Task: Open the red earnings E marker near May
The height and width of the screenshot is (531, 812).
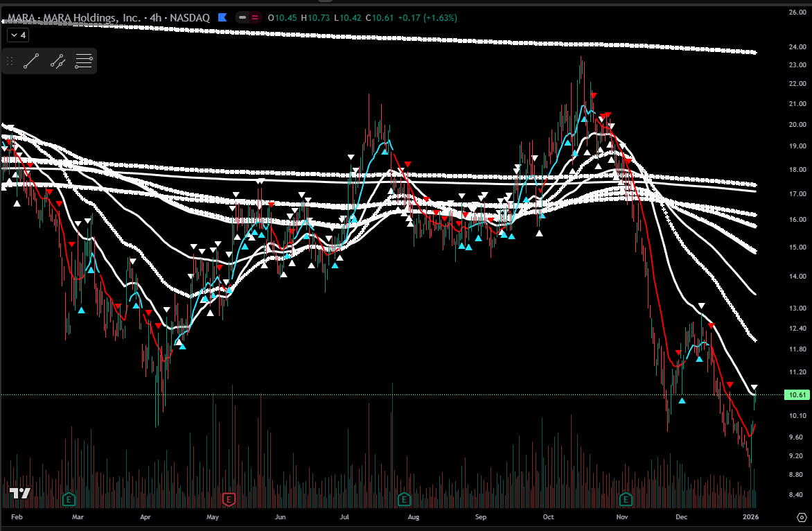Action: tap(229, 499)
